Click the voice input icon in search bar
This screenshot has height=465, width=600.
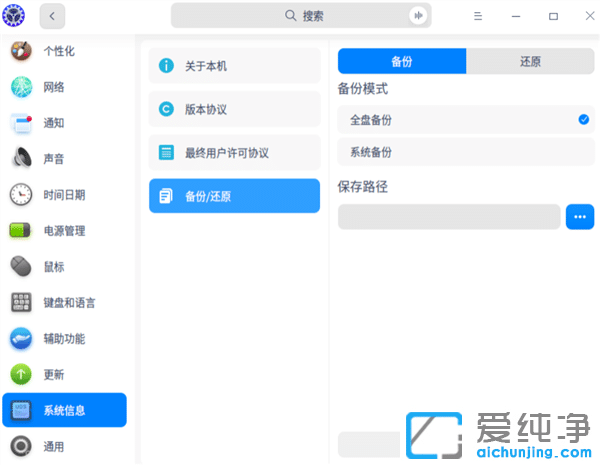click(x=417, y=16)
